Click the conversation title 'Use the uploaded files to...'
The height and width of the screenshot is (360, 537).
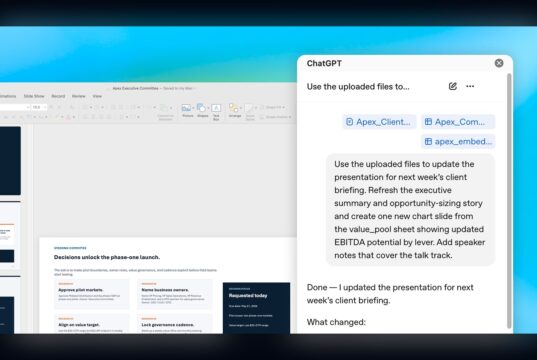[358, 87]
